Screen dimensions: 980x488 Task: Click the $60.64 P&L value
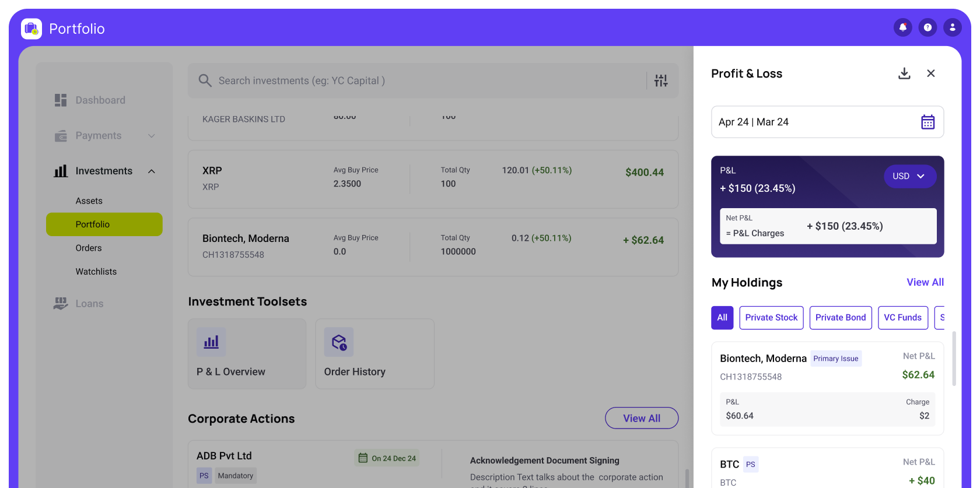click(x=740, y=416)
